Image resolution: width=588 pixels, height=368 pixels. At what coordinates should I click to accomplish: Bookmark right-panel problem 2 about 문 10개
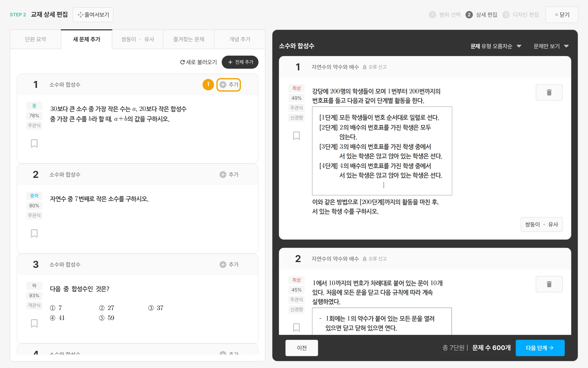[x=296, y=327]
